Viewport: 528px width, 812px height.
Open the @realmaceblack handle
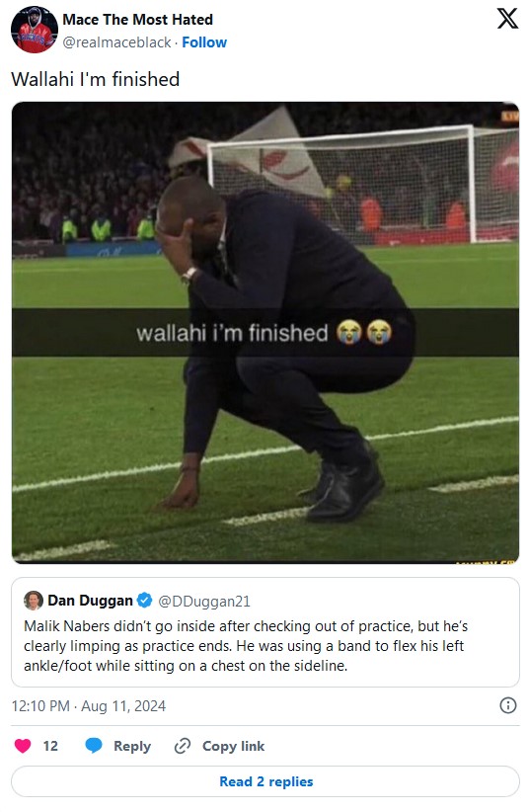(116, 42)
